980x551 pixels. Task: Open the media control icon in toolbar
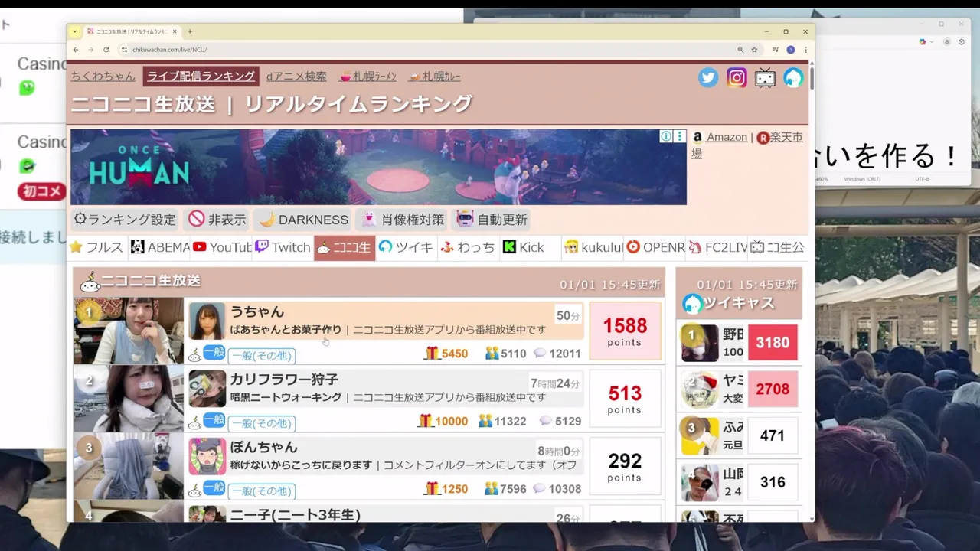coord(776,50)
